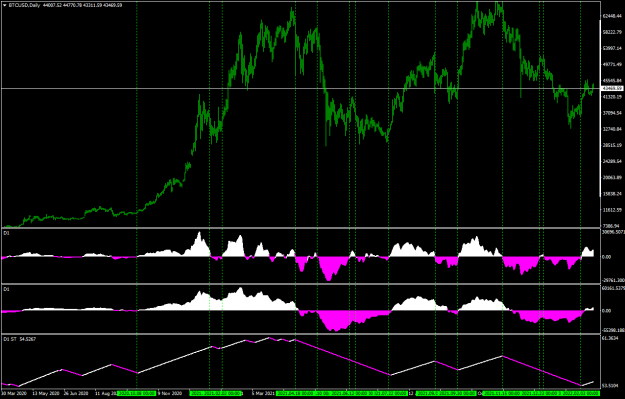
Task: Click the 30 Mar 2020 date label
Action: click(x=14, y=393)
